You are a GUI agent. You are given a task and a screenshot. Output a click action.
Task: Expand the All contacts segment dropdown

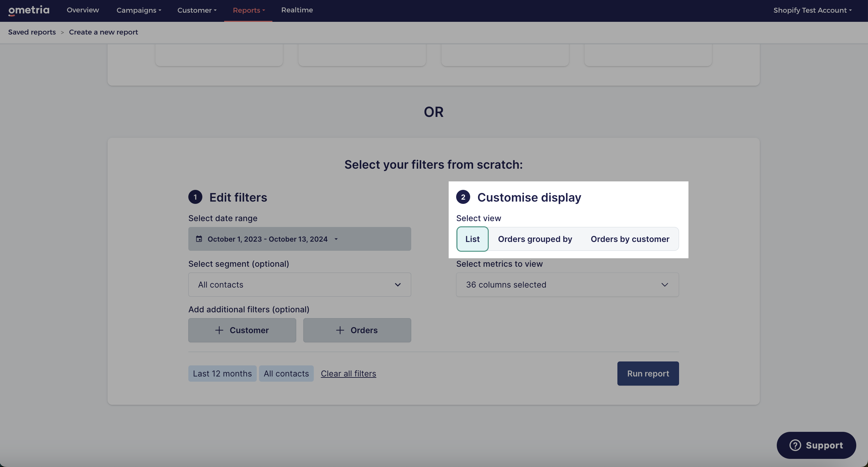[299, 285]
